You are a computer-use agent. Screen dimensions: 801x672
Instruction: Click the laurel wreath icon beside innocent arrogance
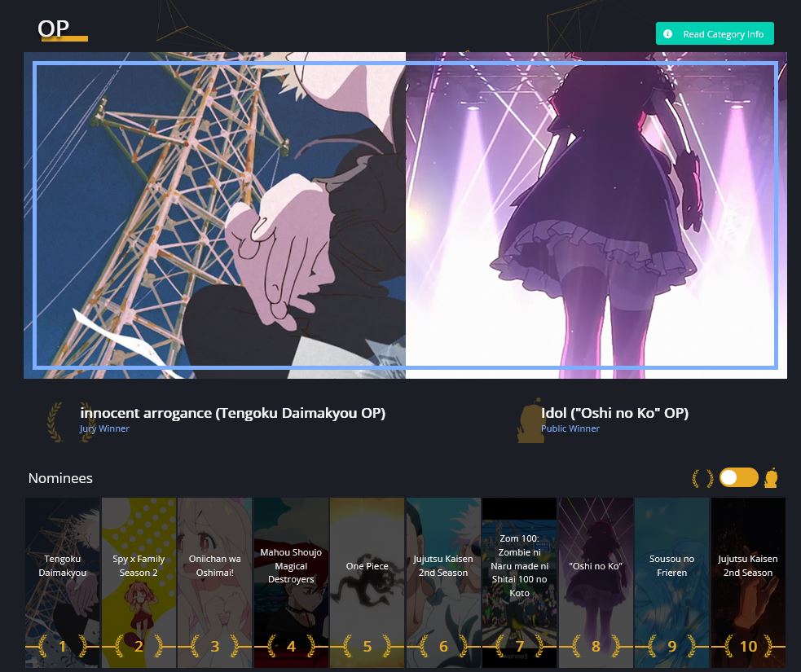point(58,421)
